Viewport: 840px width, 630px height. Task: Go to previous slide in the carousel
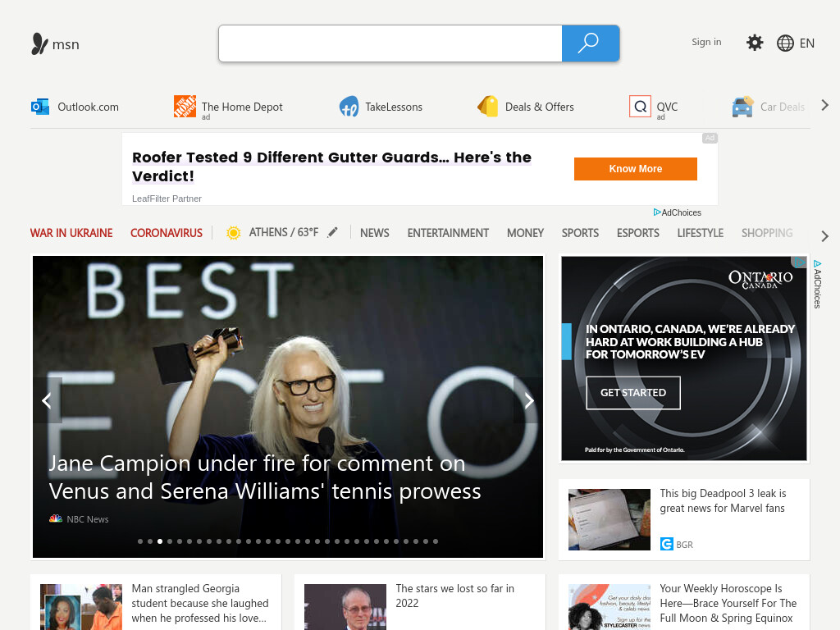pos(47,400)
